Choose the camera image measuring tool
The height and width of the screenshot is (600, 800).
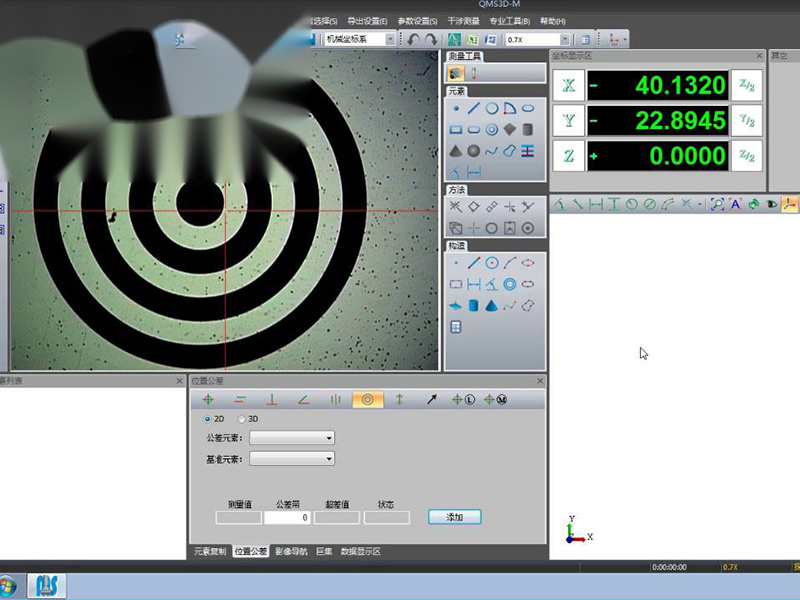(456, 73)
